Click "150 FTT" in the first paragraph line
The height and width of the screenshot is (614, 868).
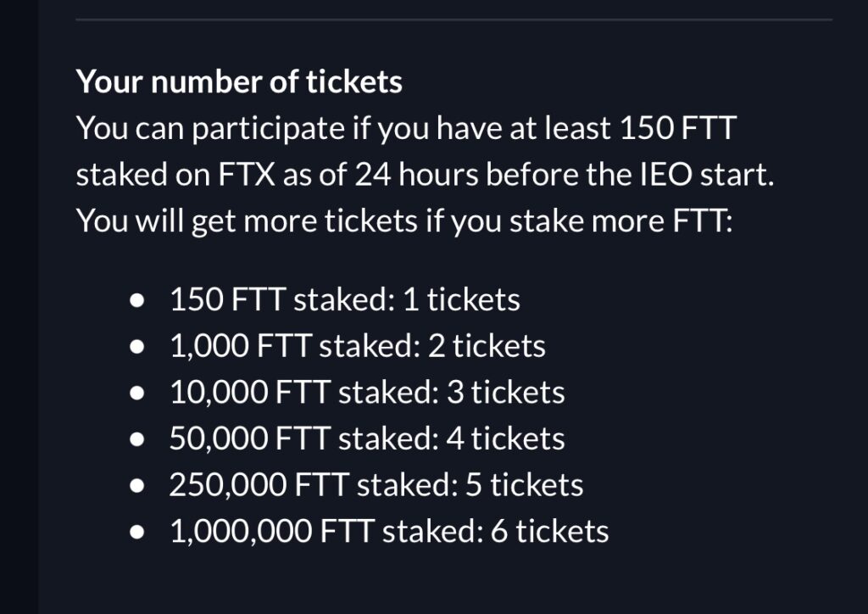point(678,128)
